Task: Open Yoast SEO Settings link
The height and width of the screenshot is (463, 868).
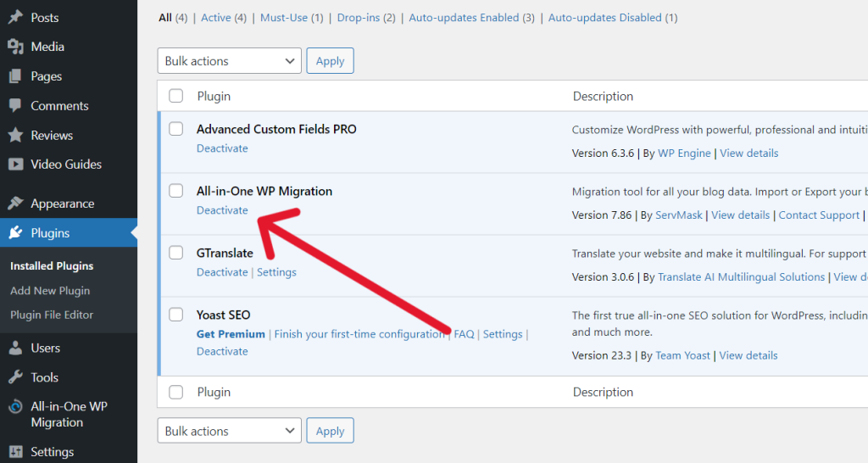Action: 503,334
